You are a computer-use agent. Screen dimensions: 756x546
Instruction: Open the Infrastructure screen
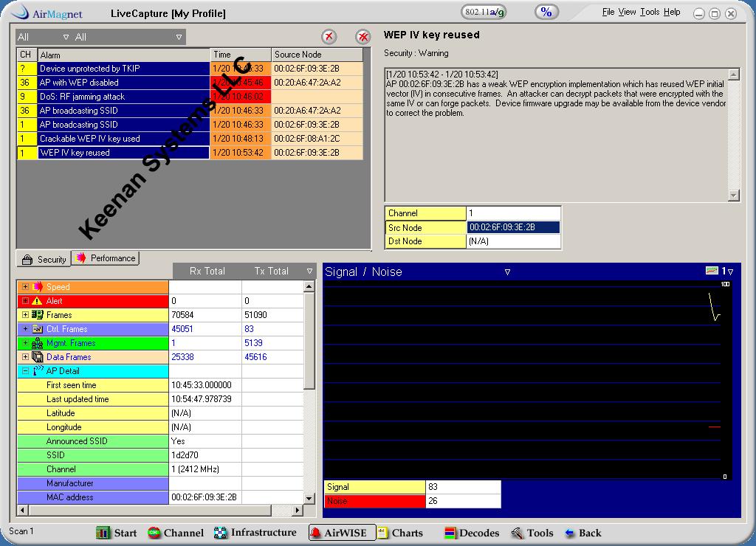coord(255,533)
